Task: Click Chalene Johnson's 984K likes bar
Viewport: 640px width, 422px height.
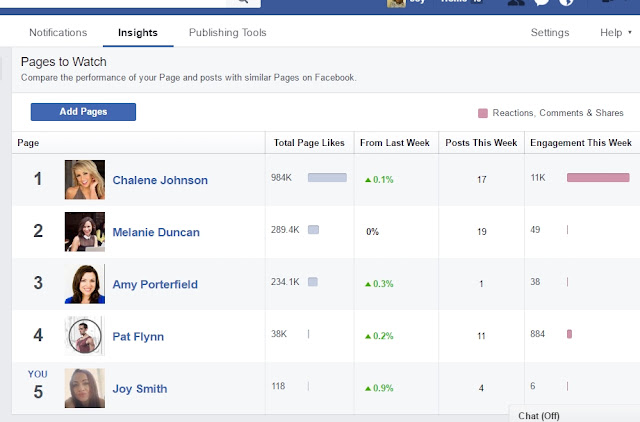Action: point(327,178)
